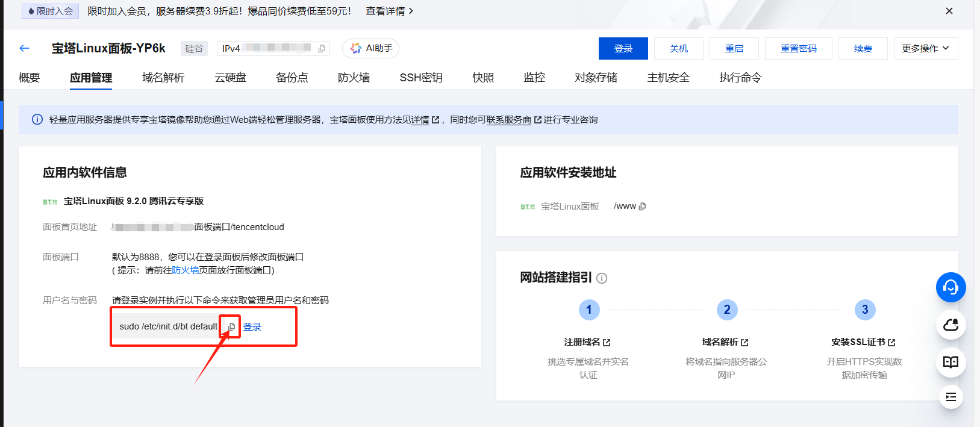Open the customer service headset icon
This screenshot has height=427, width=980.
pos(950,287)
